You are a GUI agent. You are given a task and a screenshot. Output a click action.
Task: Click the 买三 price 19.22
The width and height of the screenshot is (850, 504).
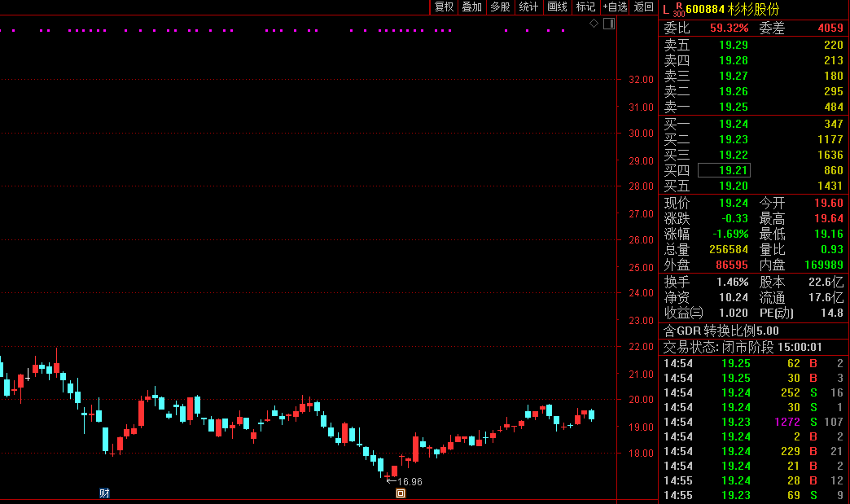[x=734, y=155]
